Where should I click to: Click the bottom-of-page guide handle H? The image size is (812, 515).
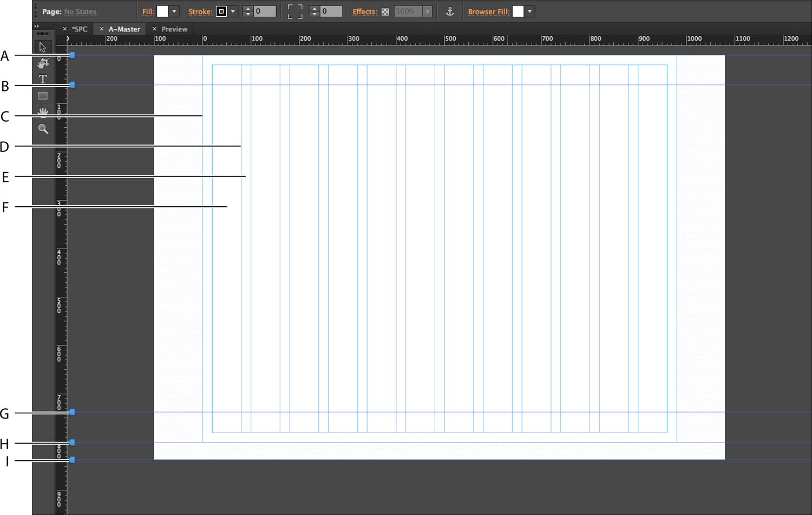(72, 443)
